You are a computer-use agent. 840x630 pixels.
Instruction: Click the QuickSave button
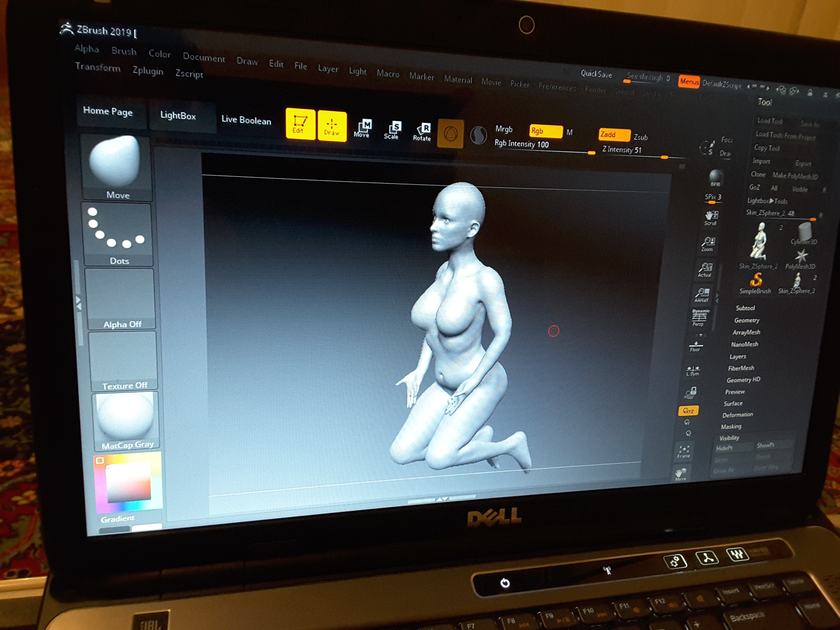pos(596,74)
